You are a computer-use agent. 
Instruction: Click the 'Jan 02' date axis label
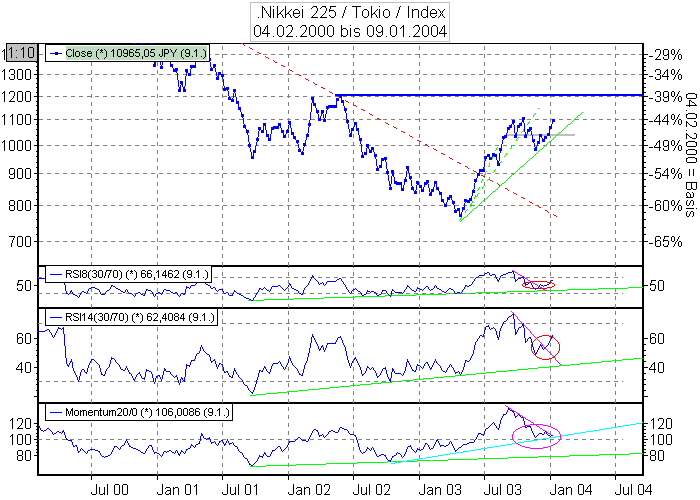308,490
